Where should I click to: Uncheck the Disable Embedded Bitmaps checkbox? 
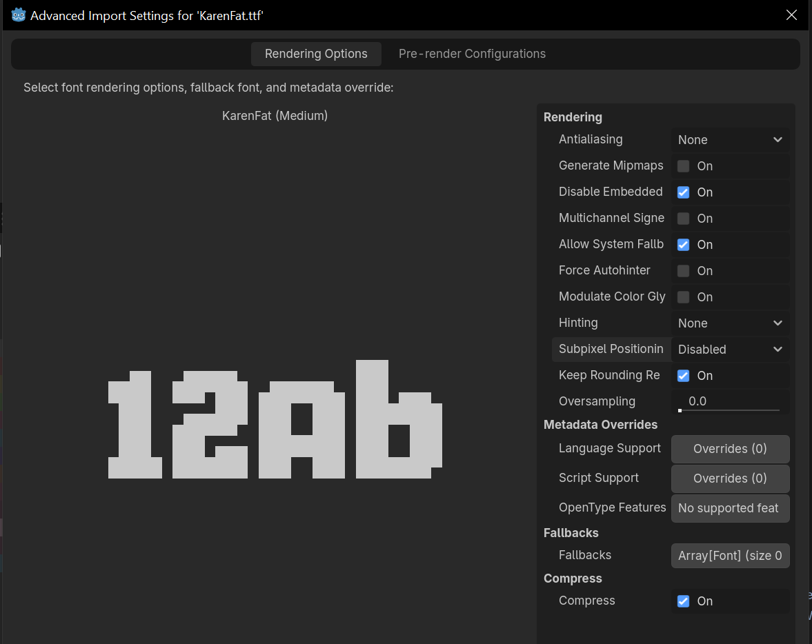[x=683, y=192]
